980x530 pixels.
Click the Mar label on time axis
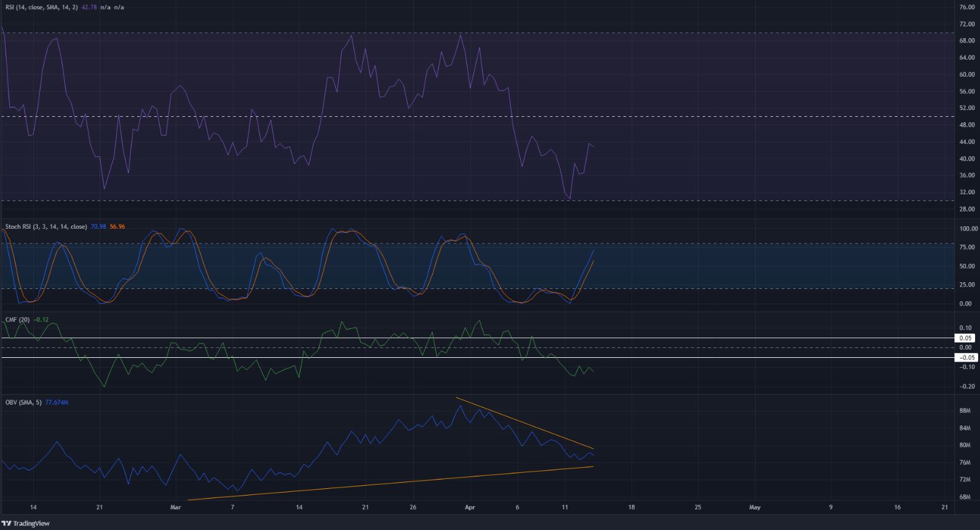tap(176, 508)
